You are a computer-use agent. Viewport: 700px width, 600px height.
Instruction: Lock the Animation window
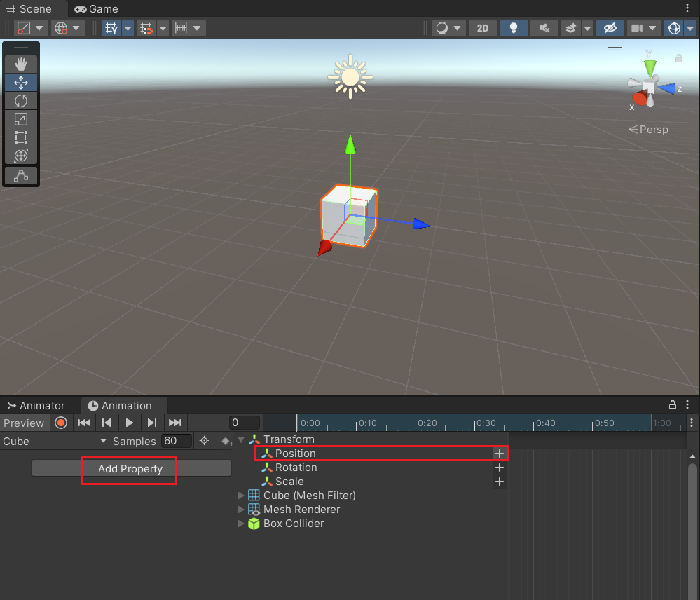pyautogui.click(x=672, y=404)
